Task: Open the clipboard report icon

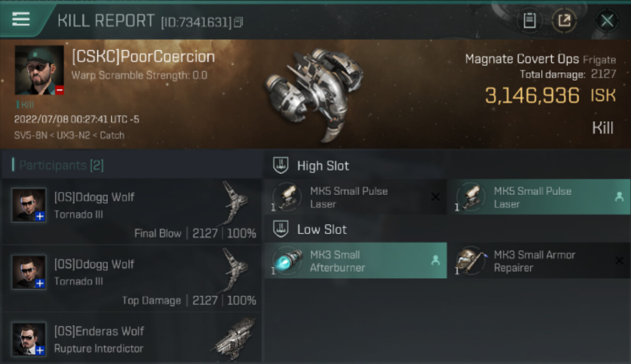Action: tap(530, 20)
